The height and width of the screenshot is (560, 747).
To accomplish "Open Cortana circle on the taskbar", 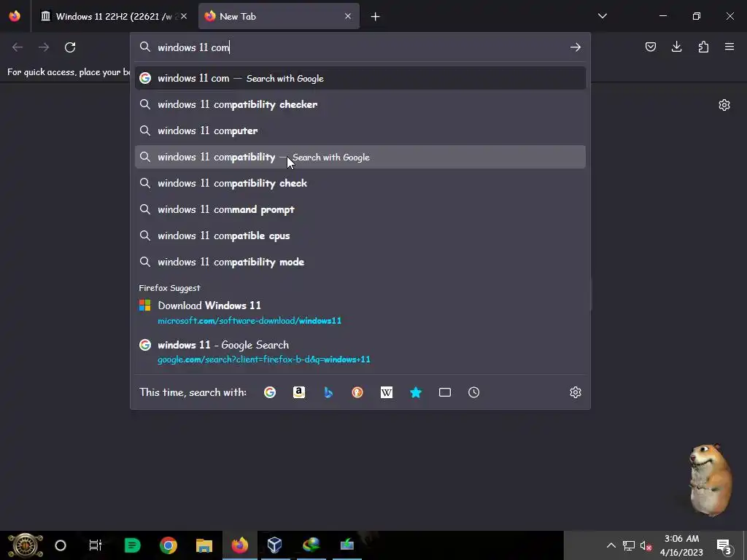I will (61, 545).
